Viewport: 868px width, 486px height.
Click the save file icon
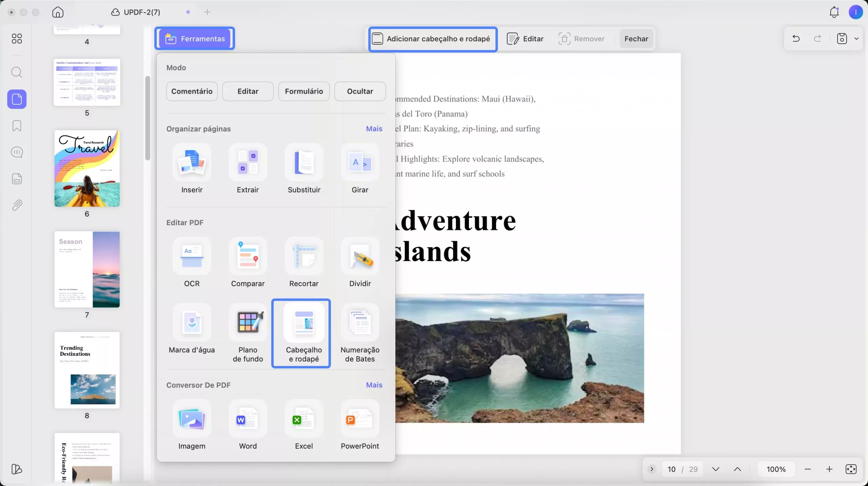tap(842, 39)
